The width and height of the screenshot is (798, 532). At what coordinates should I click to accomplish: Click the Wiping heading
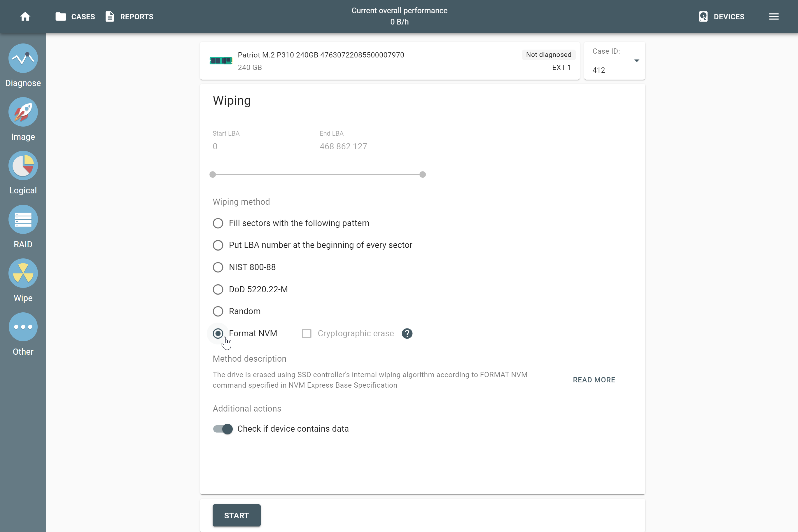232,101
